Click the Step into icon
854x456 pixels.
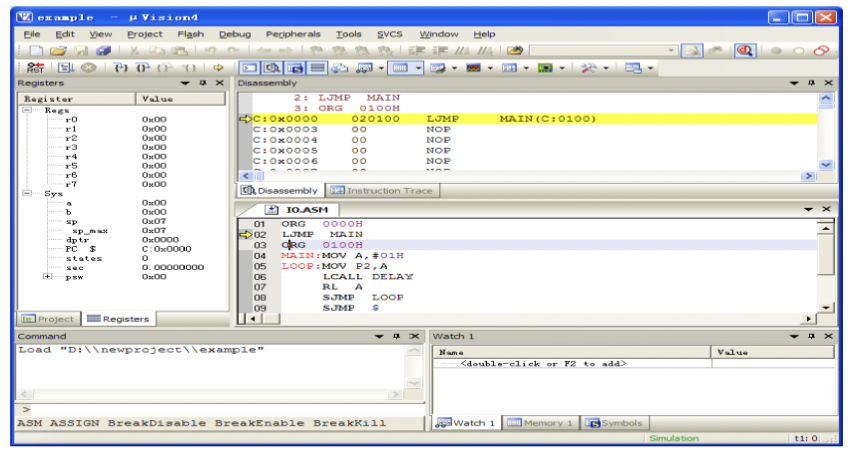coord(120,68)
